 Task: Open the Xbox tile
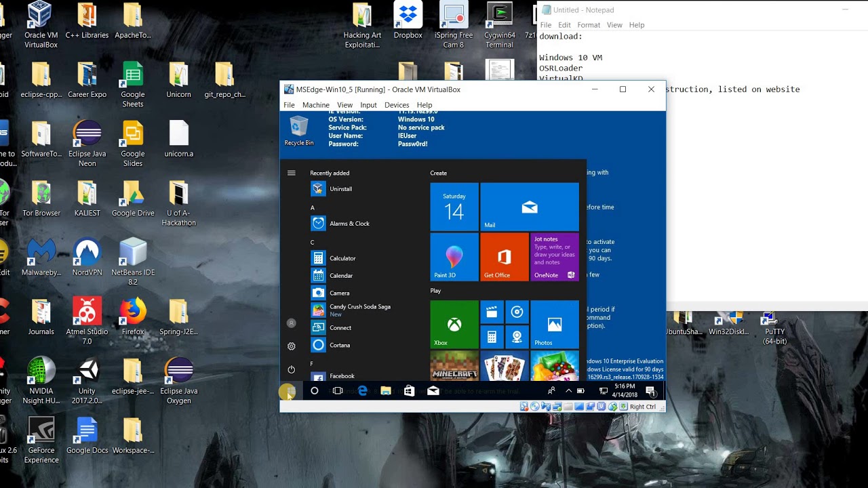[454, 325]
